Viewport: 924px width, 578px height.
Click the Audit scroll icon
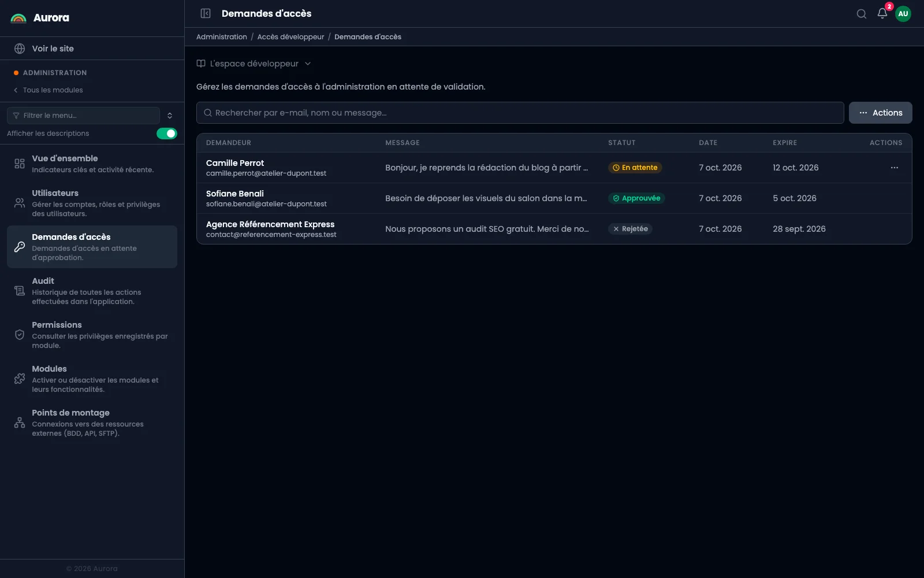20,291
